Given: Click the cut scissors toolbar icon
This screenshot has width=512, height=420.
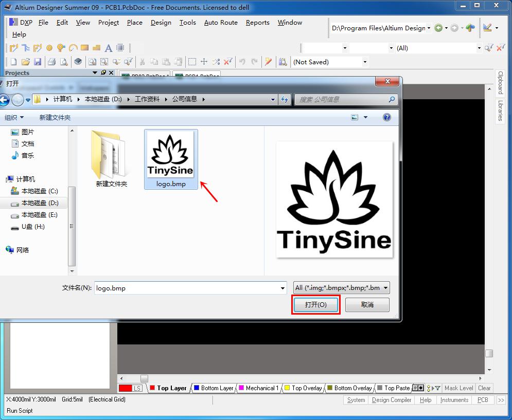Looking at the screenshot, I should pyautogui.click(x=142, y=62).
